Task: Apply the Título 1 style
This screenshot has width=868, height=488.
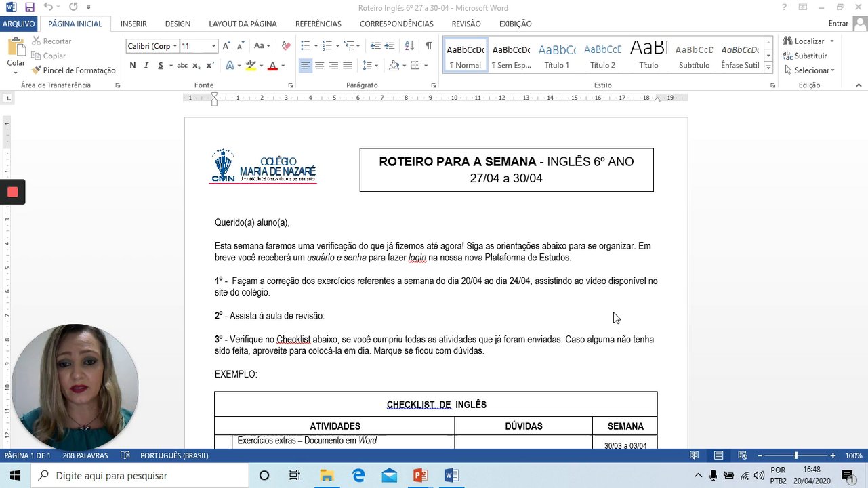Action: (556, 56)
